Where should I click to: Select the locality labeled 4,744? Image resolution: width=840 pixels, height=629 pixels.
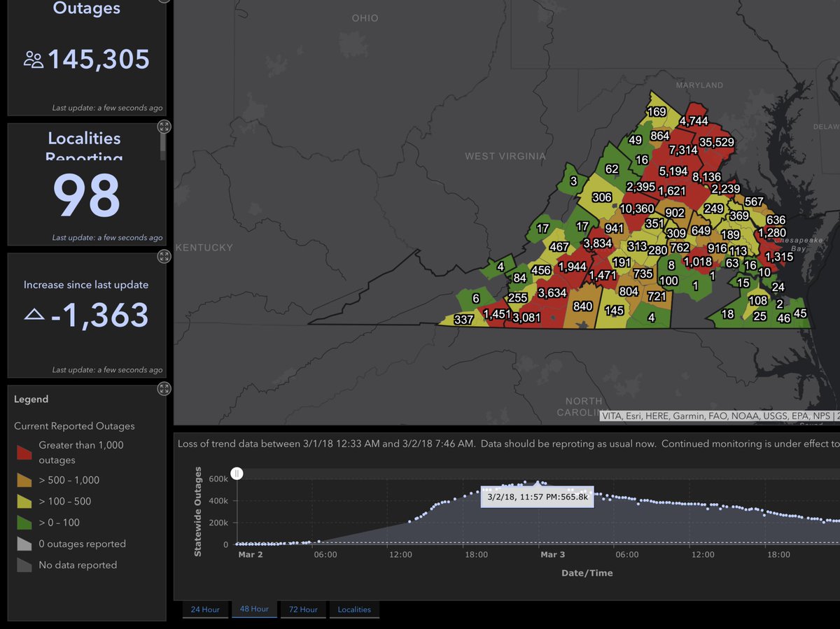[x=694, y=120]
